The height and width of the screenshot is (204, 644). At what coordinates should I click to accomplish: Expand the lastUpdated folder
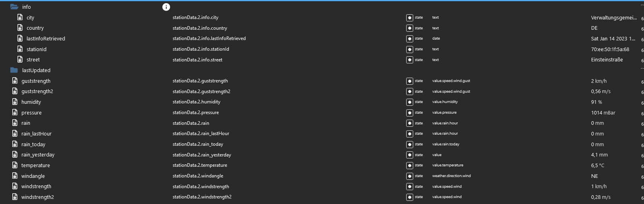coord(14,70)
